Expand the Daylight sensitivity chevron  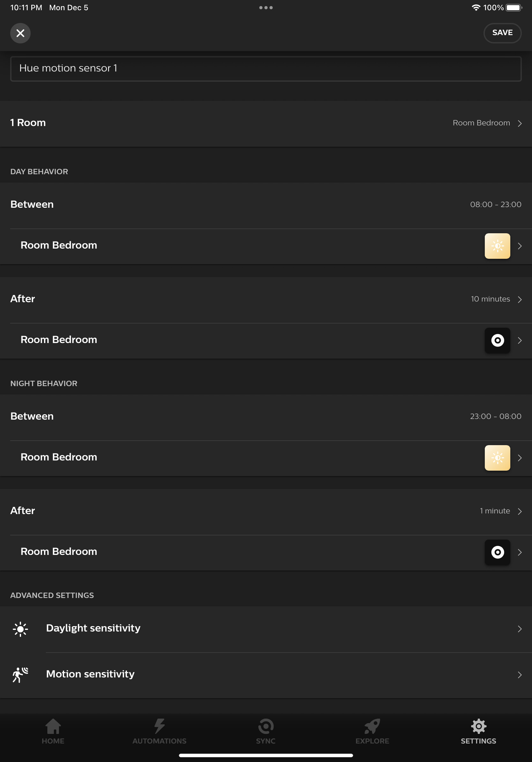[x=520, y=629]
